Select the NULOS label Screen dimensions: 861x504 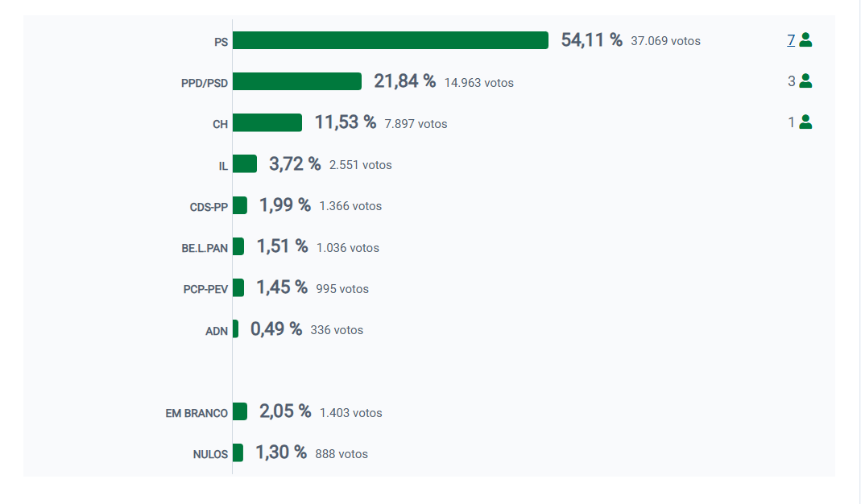[210, 454]
